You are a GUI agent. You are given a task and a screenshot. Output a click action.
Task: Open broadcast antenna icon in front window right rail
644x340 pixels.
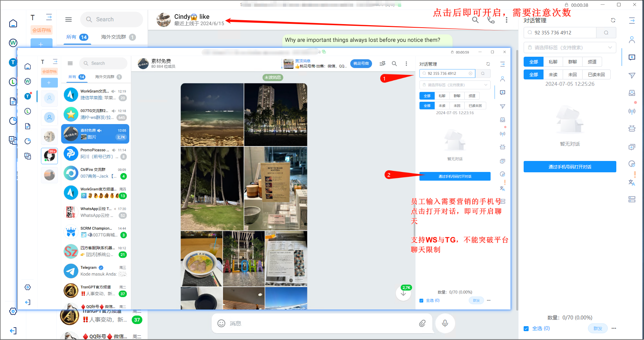[502, 134]
